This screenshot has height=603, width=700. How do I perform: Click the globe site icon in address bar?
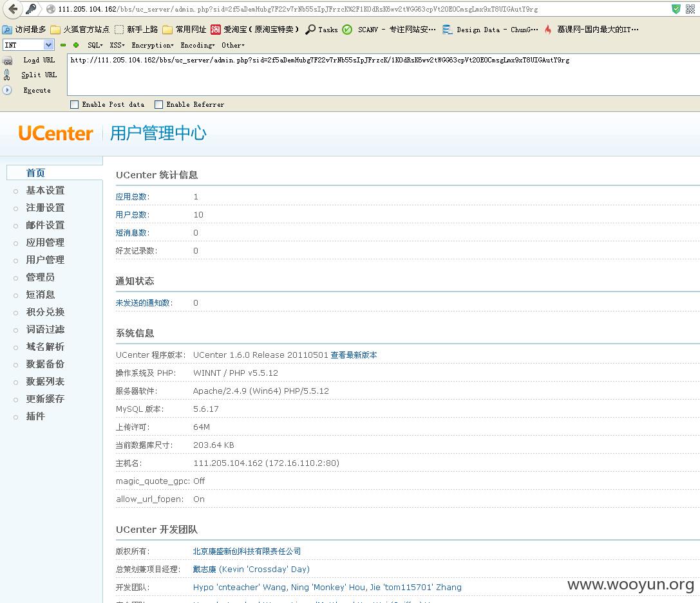[x=51, y=9]
